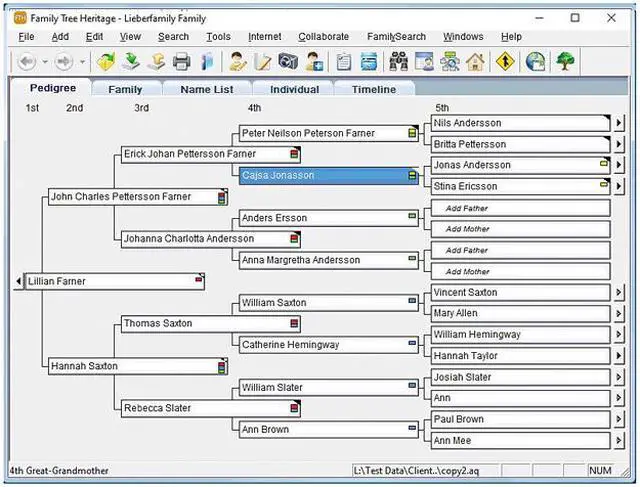The height and width of the screenshot is (487, 640).
Task: Click the clipboard checklist icon
Action: (344, 62)
